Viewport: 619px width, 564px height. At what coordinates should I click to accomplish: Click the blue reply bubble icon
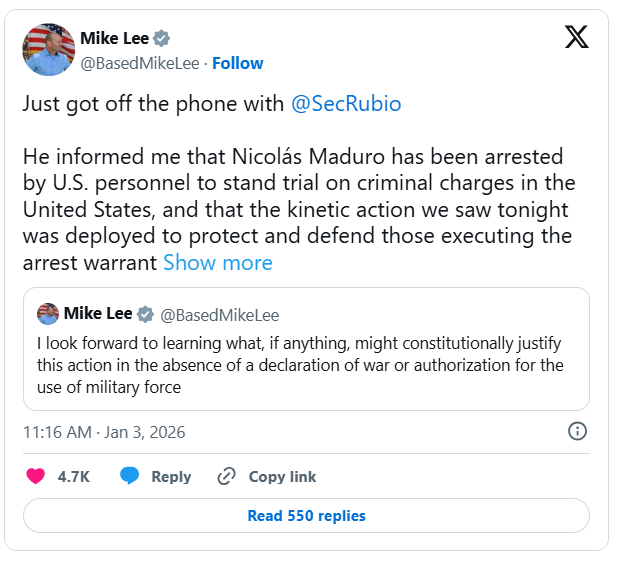tap(129, 477)
